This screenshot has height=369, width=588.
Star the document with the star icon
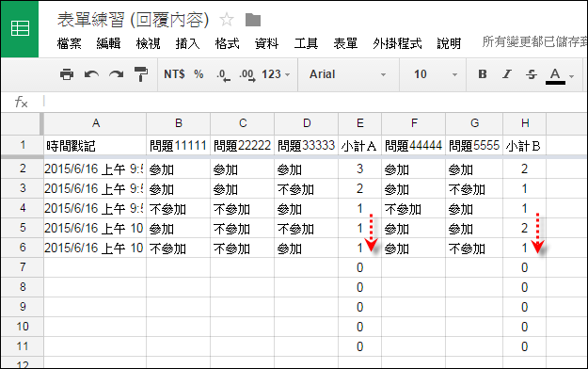(x=227, y=20)
